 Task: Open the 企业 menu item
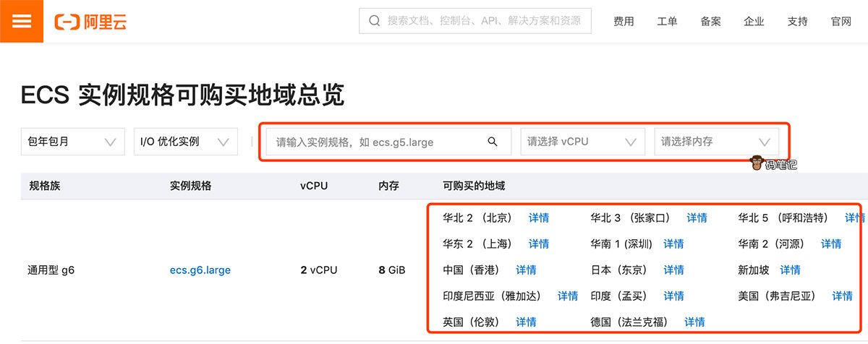754,22
